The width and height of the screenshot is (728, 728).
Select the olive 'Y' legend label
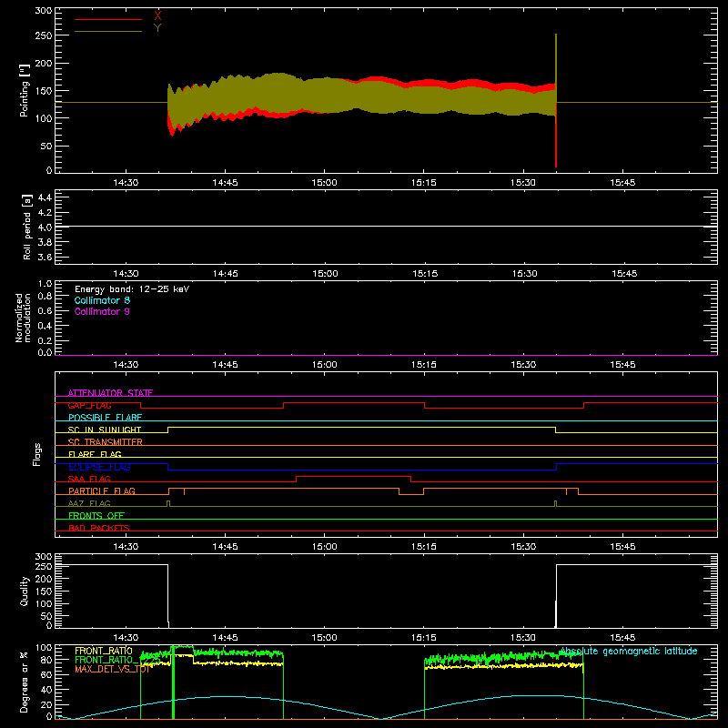pyautogui.click(x=157, y=28)
